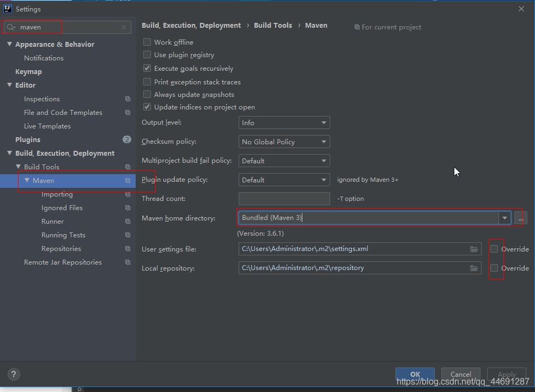Check Override for User settings file
The height and width of the screenshot is (392, 535).
pos(494,249)
